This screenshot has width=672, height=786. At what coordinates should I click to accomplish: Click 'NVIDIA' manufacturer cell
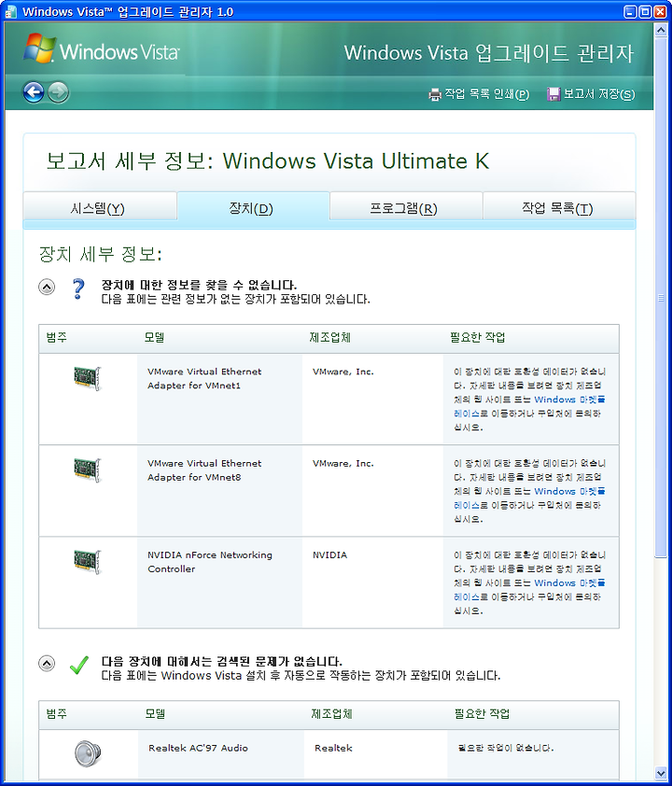click(x=329, y=554)
